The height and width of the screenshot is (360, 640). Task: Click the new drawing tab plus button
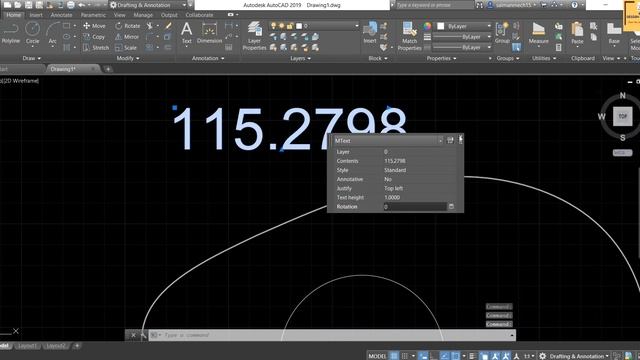click(108, 69)
